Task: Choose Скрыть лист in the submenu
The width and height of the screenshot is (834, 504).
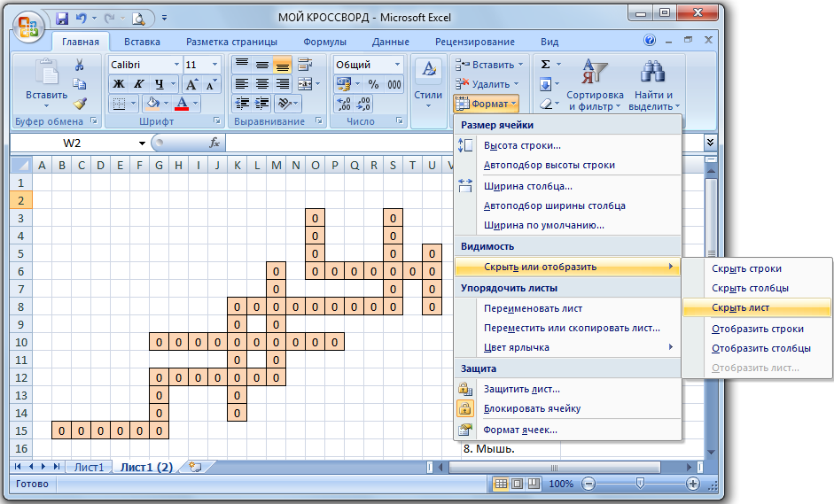Action: 756,308
